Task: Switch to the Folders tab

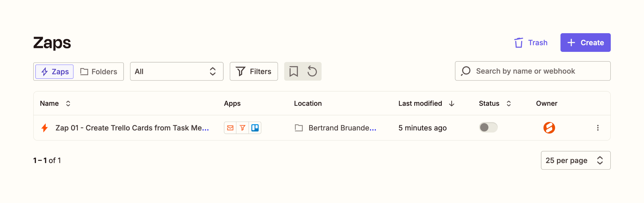Action: [99, 72]
